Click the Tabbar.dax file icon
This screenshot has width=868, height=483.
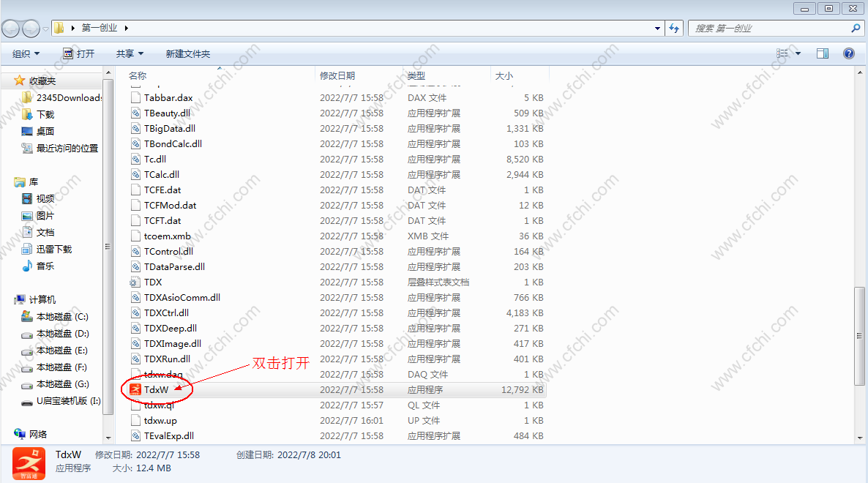pyautogui.click(x=135, y=97)
